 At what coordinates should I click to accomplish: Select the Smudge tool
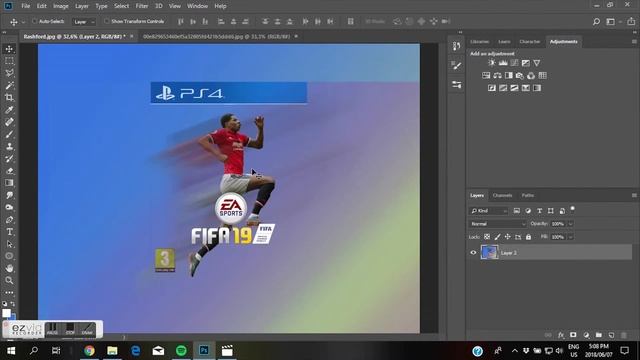(9, 195)
